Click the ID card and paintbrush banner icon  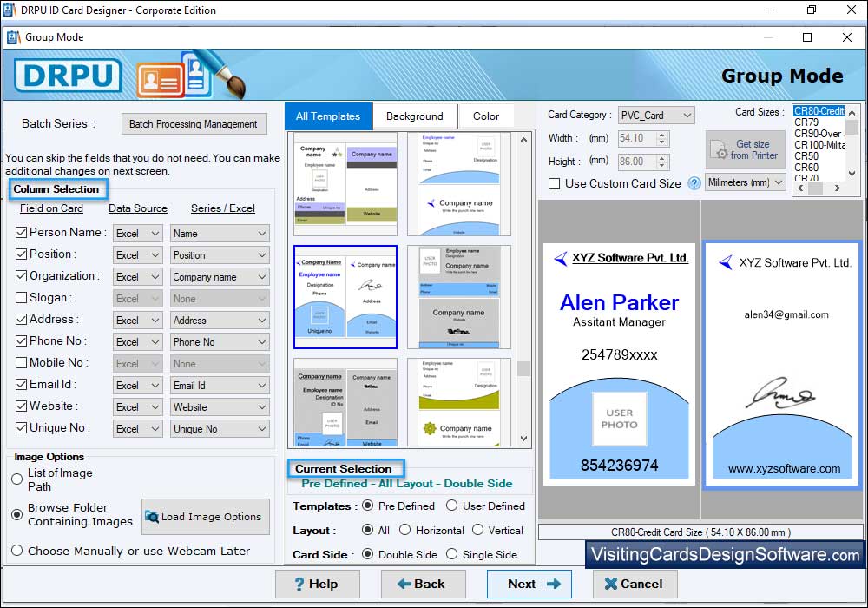coord(190,75)
